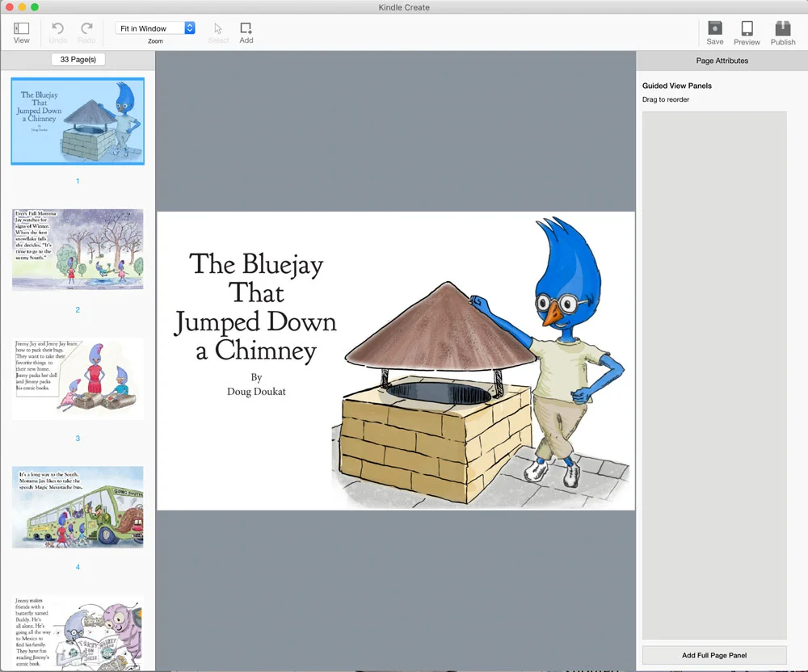Click the cover page on the canvas
This screenshot has height=672, width=808.
pyautogui.click(x=396, y=361)
